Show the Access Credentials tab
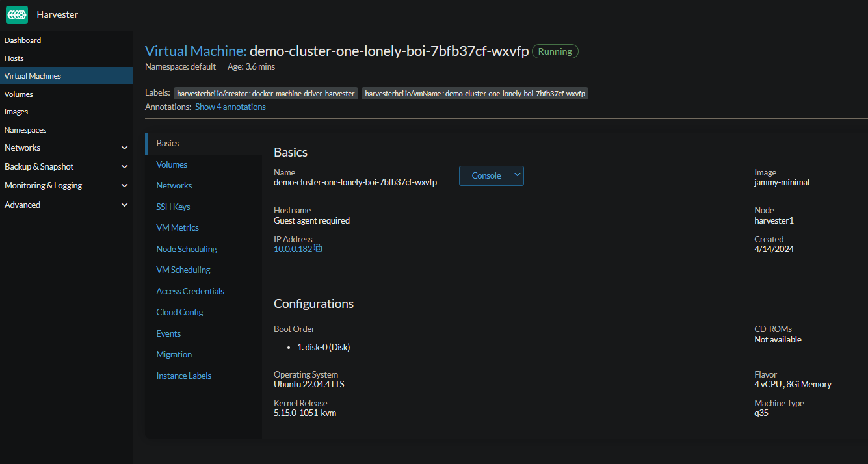868x464 pixels. click(x=190, y=291)
